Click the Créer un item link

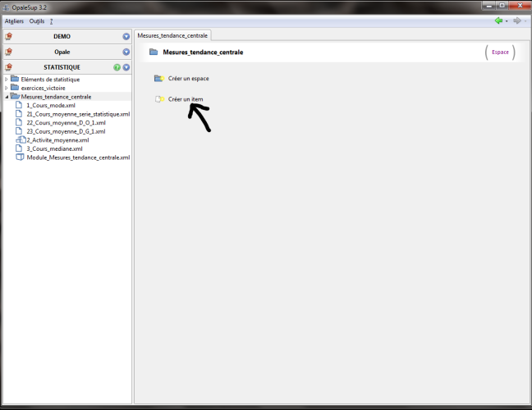pyautogui.click(x=186, y=99)
